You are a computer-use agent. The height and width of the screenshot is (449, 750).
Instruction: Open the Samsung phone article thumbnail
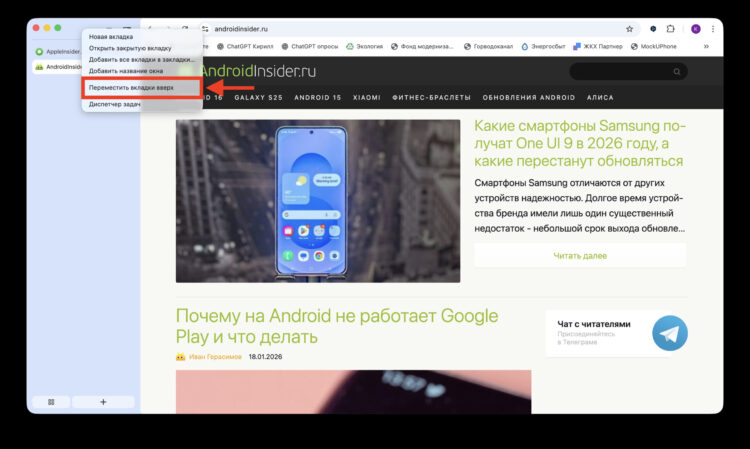click(x=318, y=201)
